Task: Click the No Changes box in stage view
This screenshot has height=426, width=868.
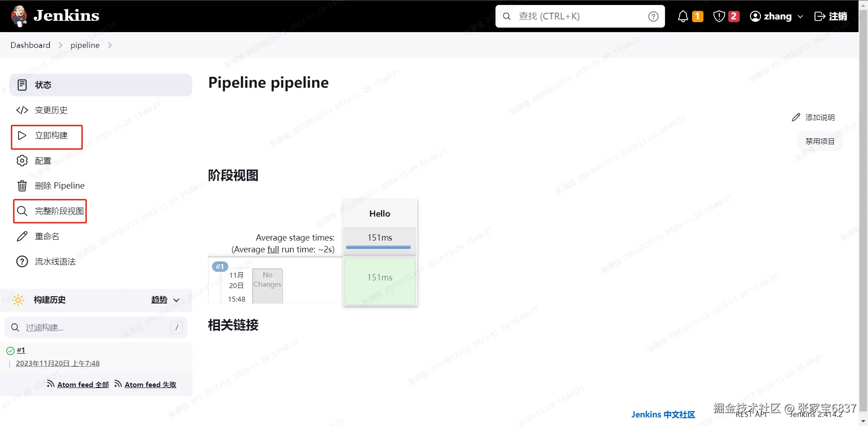Action: click(x=268, y=285)
